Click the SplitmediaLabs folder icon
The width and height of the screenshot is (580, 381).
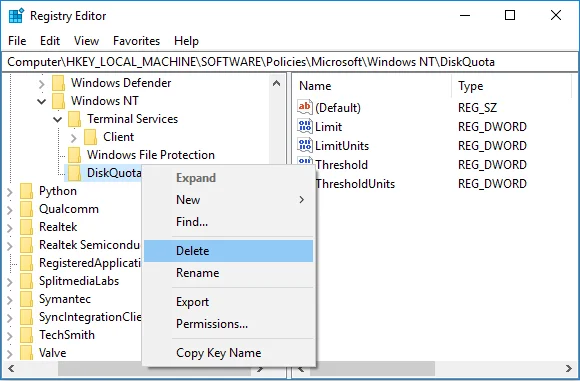pos(27,281)
